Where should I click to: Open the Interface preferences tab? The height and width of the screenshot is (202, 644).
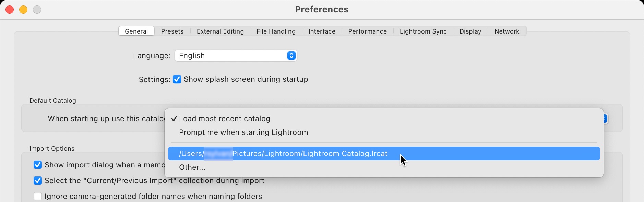322,31
